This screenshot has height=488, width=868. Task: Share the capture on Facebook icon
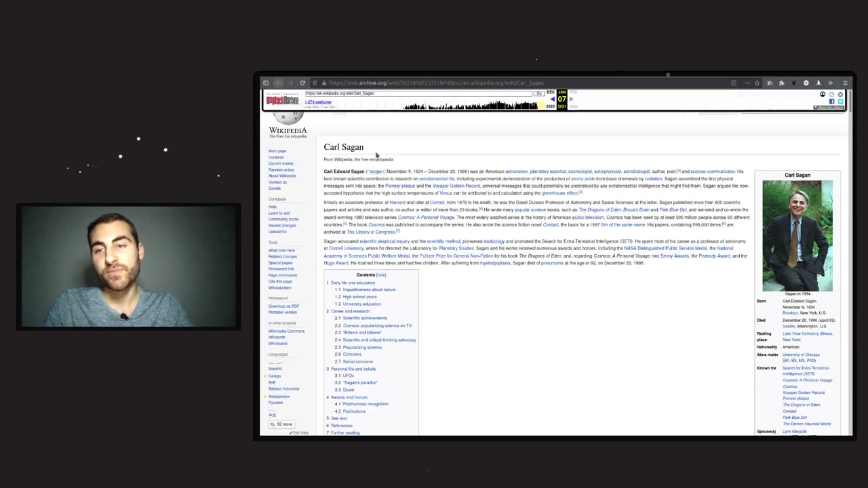[831, 102]
